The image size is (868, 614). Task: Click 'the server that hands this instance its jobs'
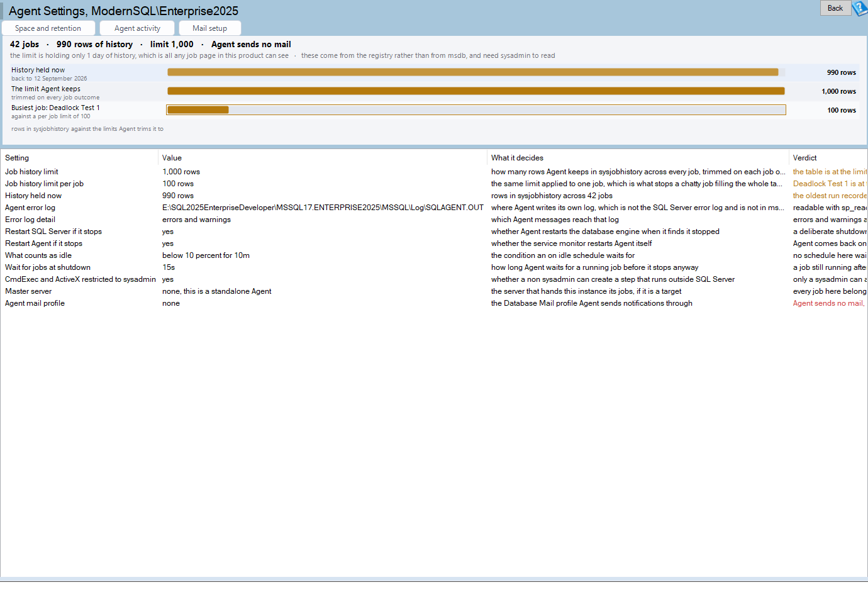586,291
